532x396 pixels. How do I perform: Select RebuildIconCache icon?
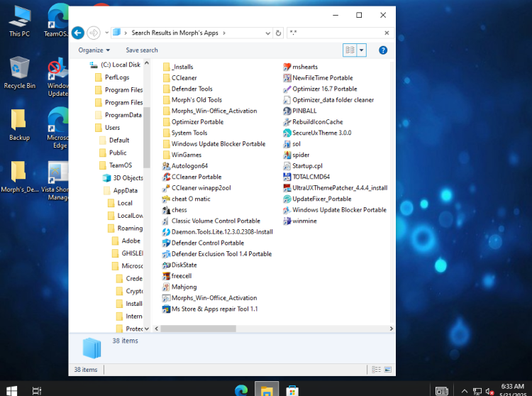click(287, 122)
